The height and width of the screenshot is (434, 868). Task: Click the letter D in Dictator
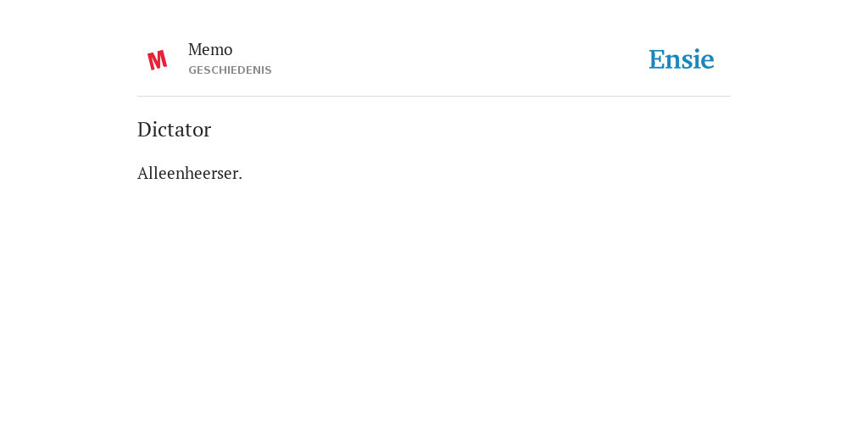144,130
